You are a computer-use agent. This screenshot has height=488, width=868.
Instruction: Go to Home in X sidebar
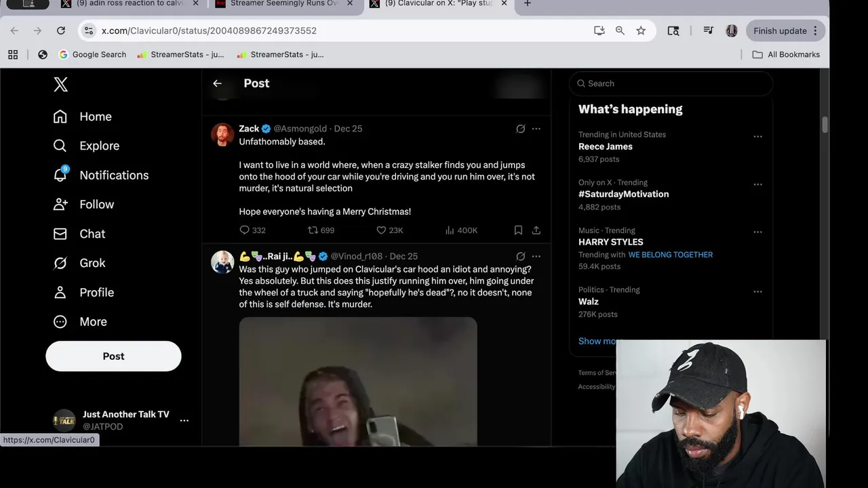82,117
